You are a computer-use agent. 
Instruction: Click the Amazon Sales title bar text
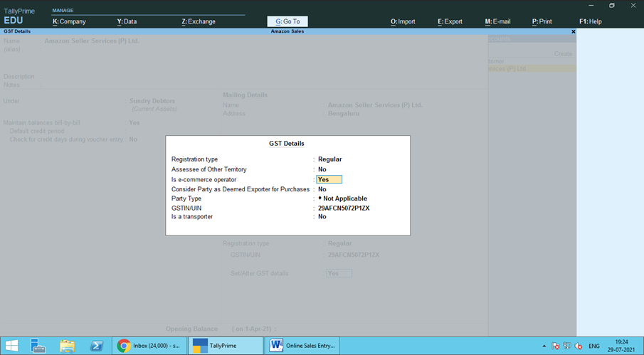pyautogui.click(x=287, y=31)
